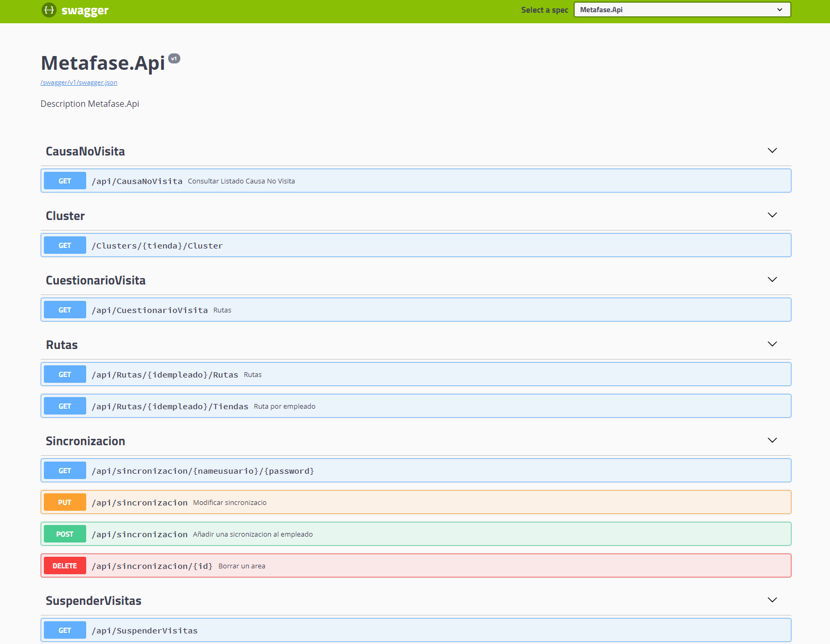Collapse the Rutas section chevron

(772, 344)
